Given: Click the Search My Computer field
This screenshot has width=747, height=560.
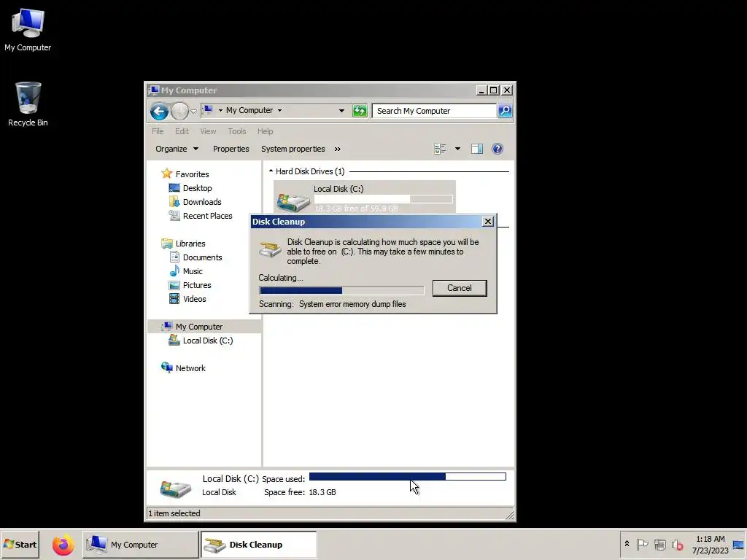Looking at the screenshot, I should pos(434,111).
